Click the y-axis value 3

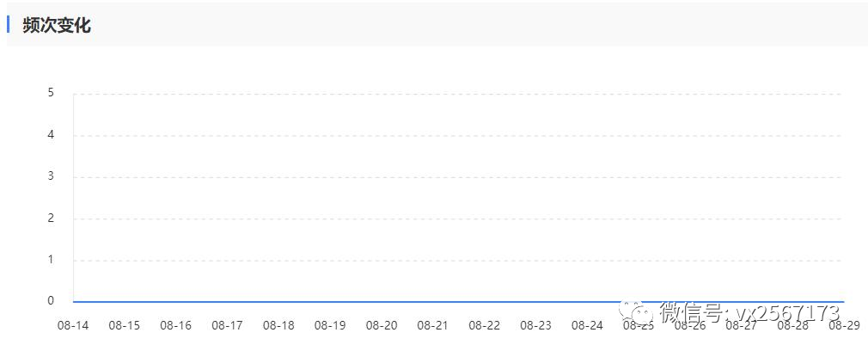[51, 176]
